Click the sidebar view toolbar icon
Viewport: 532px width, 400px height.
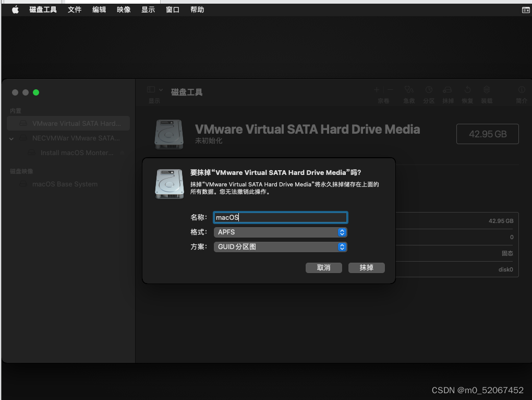[151, 90]
